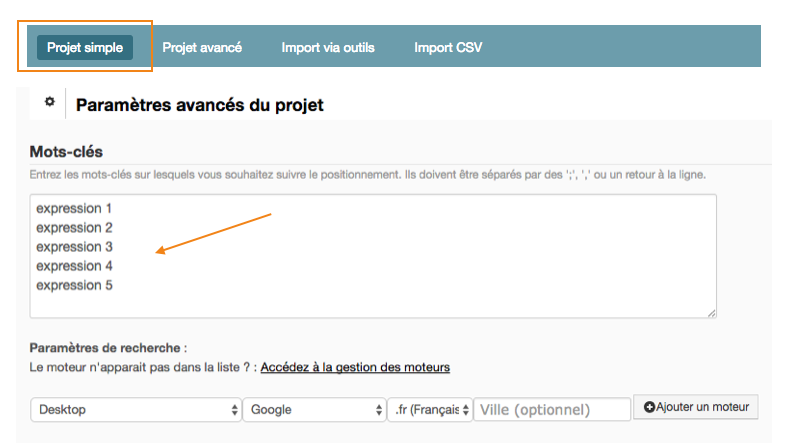Screen dimensions: 805x443
Task: Click the keywords instruction text under Mots-clés
Action: click(368, 175)
